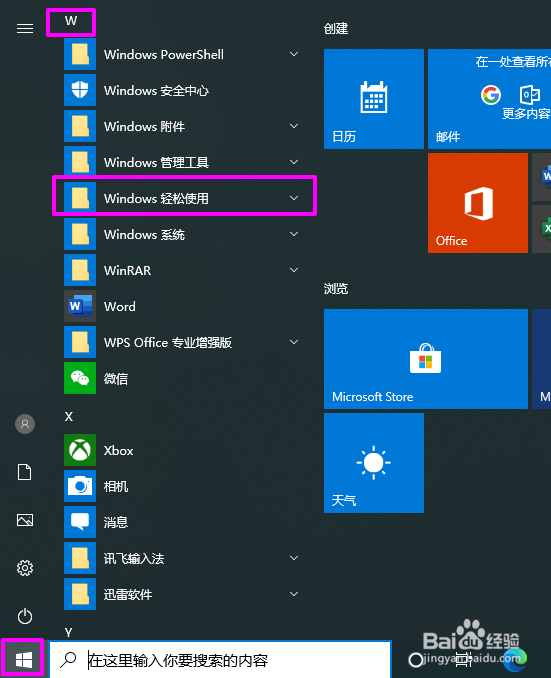
Task: Click the 创建 tile group title
Action: [336, 29]
